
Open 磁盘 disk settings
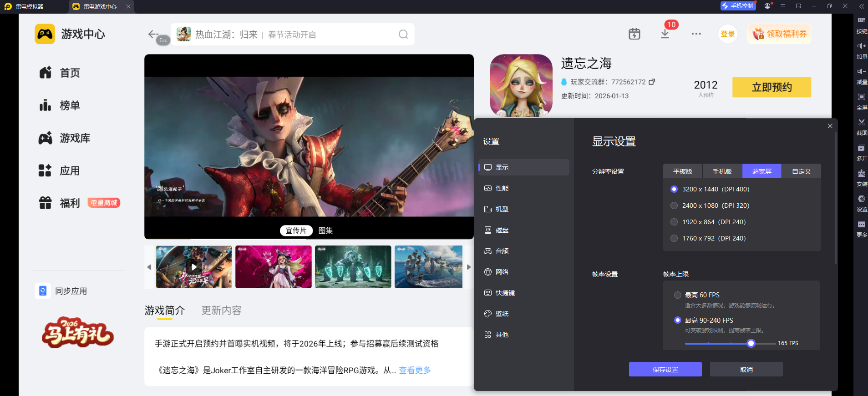(524, 230)
